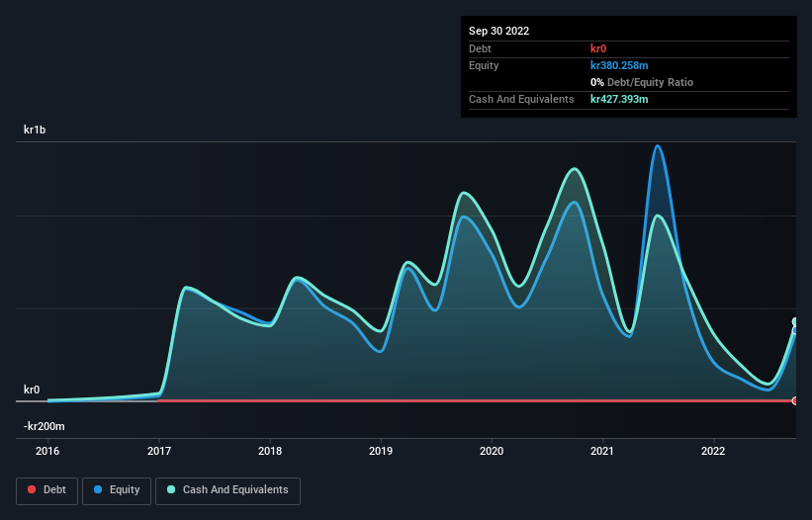Viewport: 812px width, 520px height.
Task: Click the blue Equity endpoint marker
Action: (795, 330)
